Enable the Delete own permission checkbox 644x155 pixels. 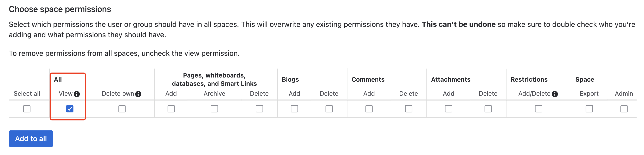pyautogui.click(x=122, y=109)
